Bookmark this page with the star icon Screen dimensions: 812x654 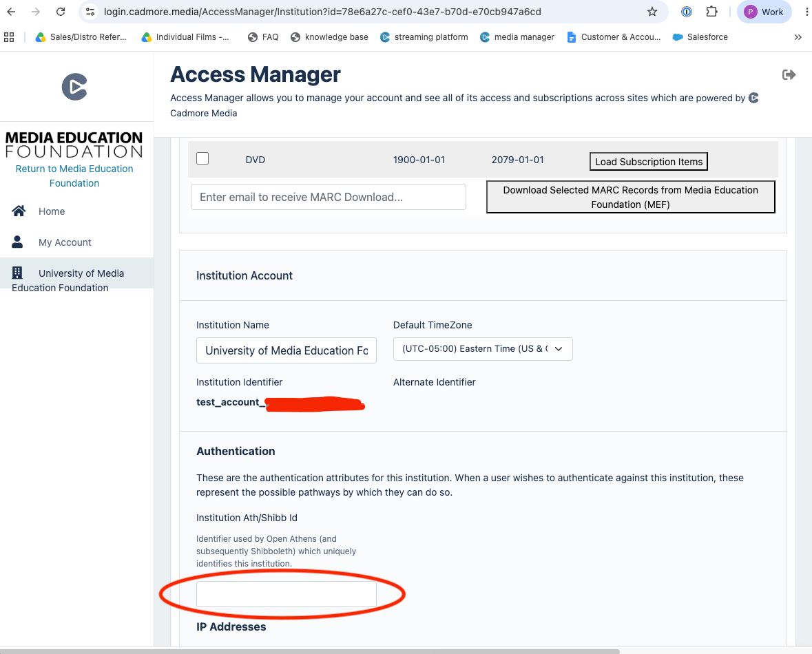click(x=652, y=12)
